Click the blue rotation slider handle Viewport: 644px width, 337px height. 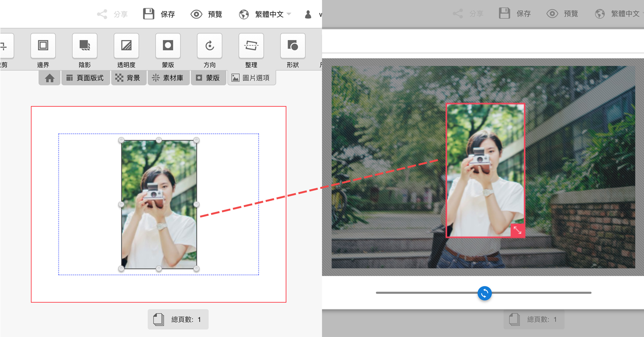(x=484, y=293)
